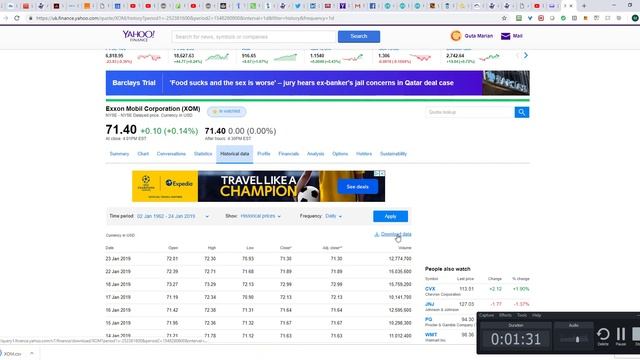Toggle the XOM 'In watchlist' star button
Screen dimensions: 640x360
227,111
